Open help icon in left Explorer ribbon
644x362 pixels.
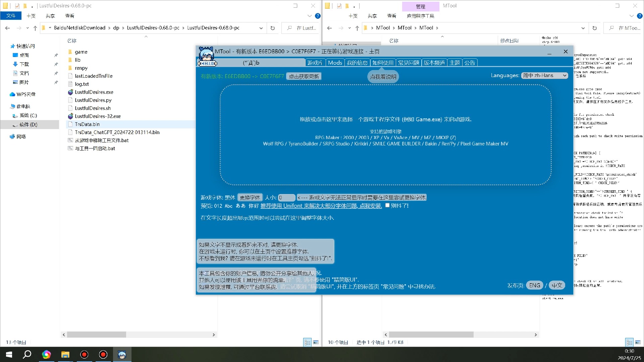pyautogui.click(x=318, y=16)
